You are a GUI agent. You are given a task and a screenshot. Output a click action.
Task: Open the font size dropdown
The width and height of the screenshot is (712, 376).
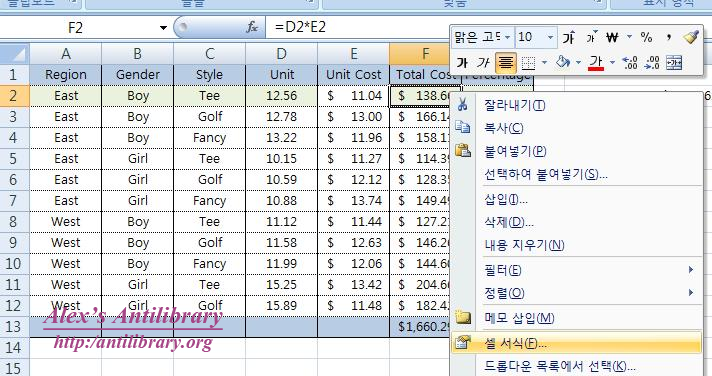tap(550, 37)
